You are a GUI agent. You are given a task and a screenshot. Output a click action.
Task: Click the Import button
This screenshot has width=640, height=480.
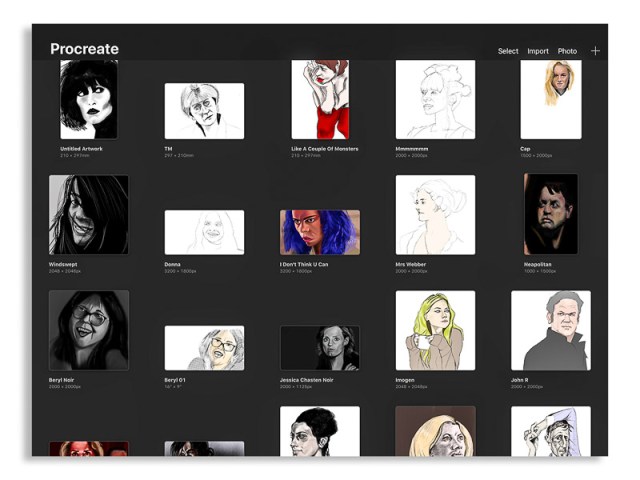(538, 51)
